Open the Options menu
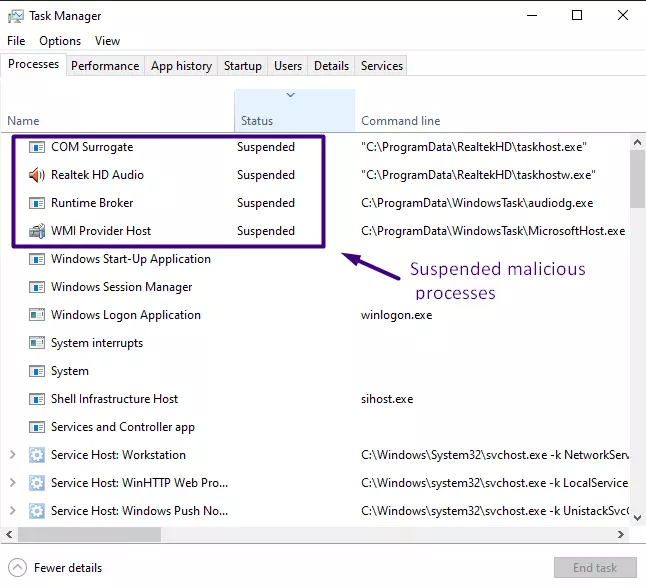 tap(60, 41)
